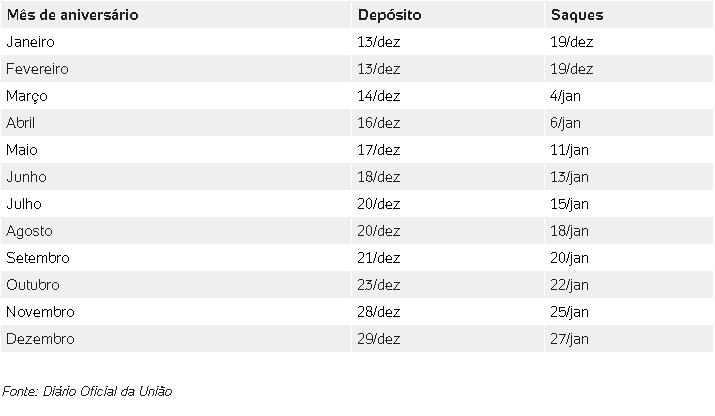Screen dimensions: 715x416
Task: Click the 4/jan withdrawal date
Action: pyautogui.click(x=566, y=97)
